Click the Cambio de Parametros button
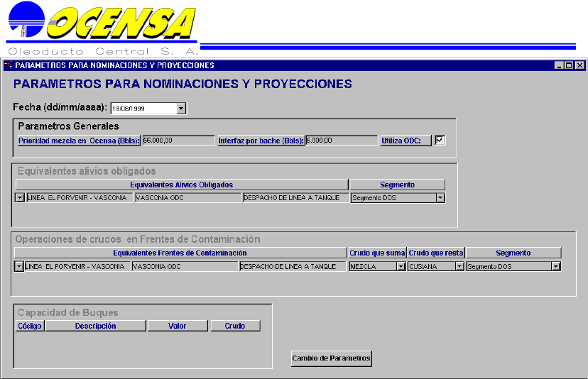Image resolution: width=588 pixels, height=379 pixels. point(332,358)
